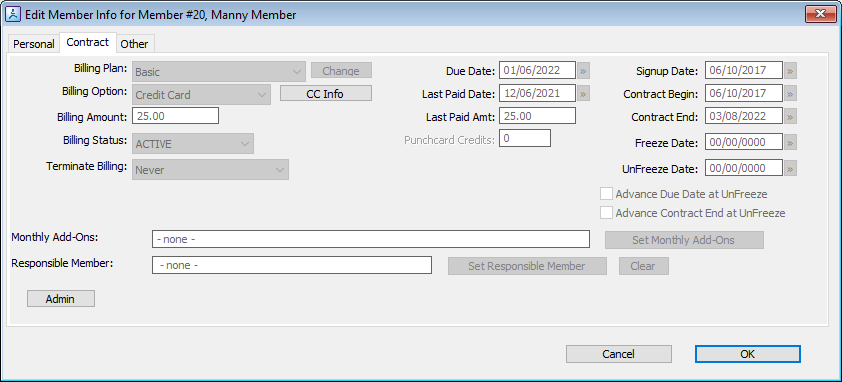
Task: Open the Contract Begin date picker arrow
Action: (x=790, y=93)
